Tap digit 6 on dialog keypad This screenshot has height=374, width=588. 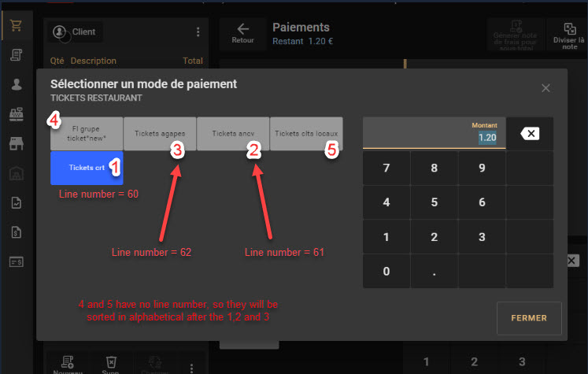click(x=483, y=202)
